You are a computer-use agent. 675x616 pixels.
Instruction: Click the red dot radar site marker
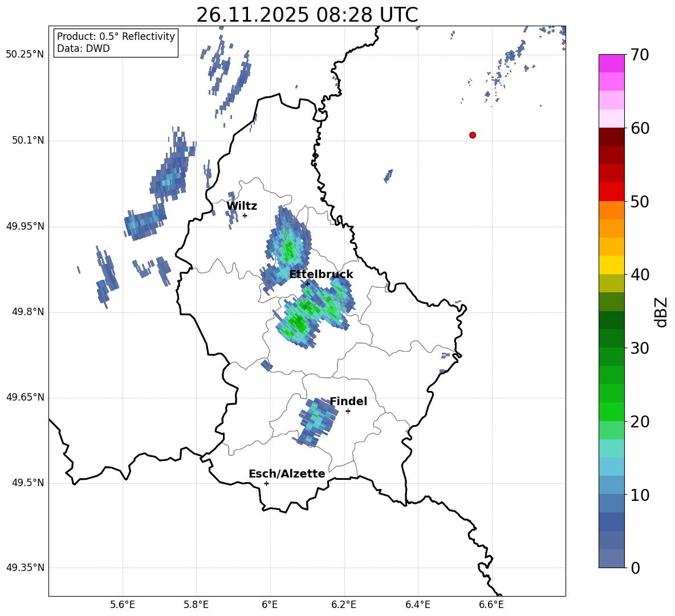point(472,135)
